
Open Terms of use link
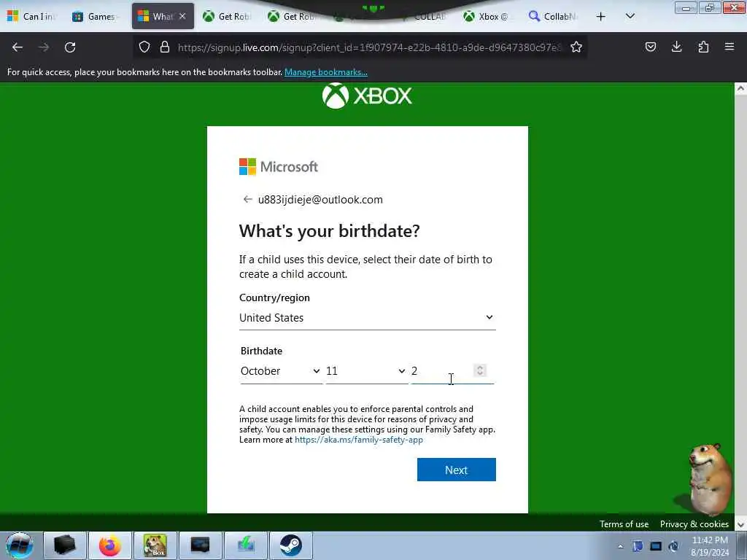coord(624,524)
